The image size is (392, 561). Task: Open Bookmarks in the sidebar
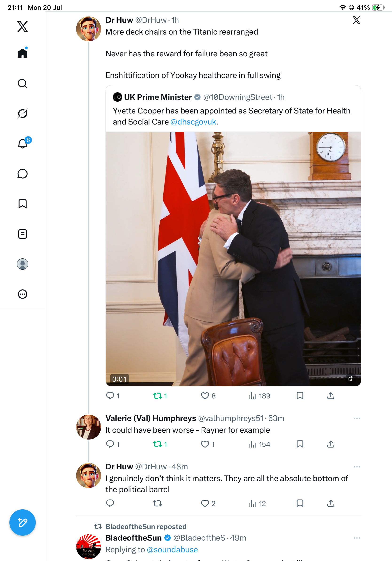click(23, 204)
